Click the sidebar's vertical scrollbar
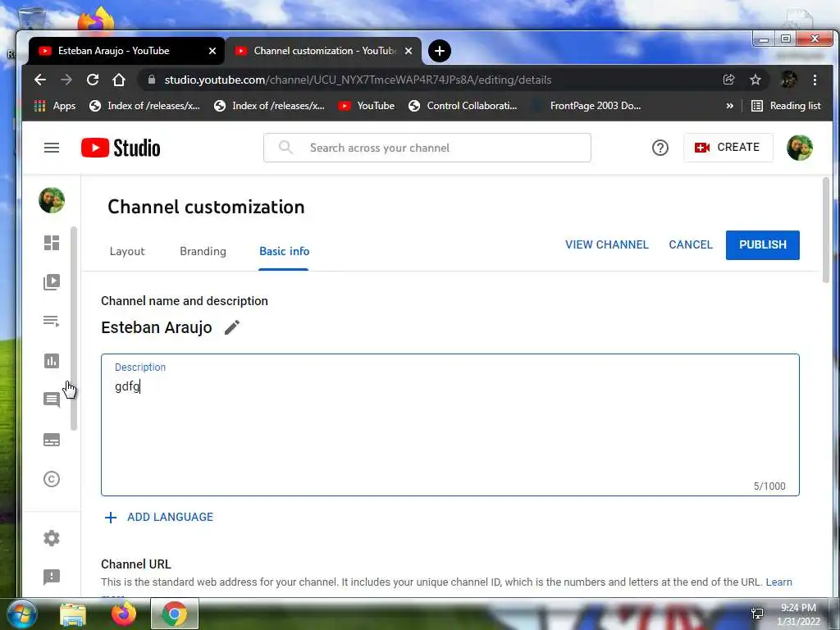 (x=74, y=328)
